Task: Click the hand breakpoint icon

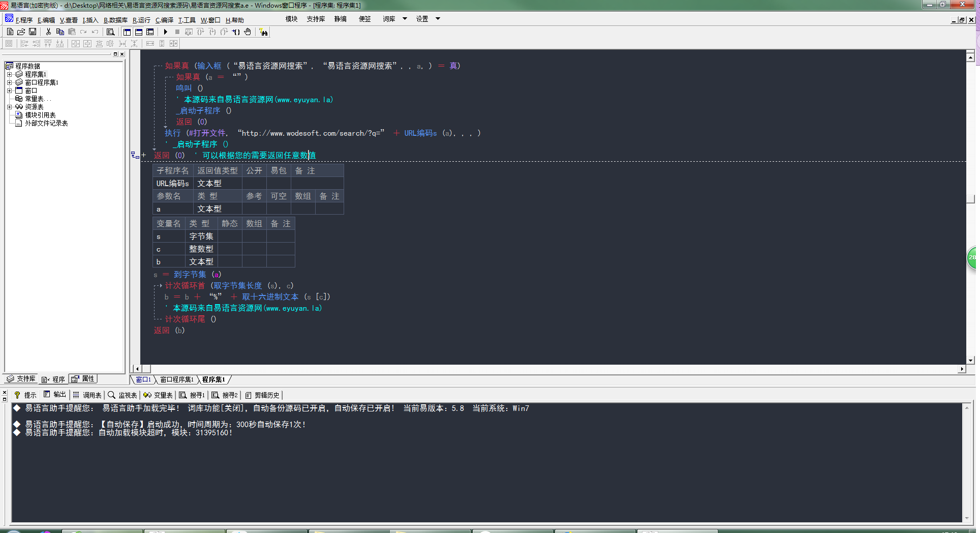Action: point(248,32)
